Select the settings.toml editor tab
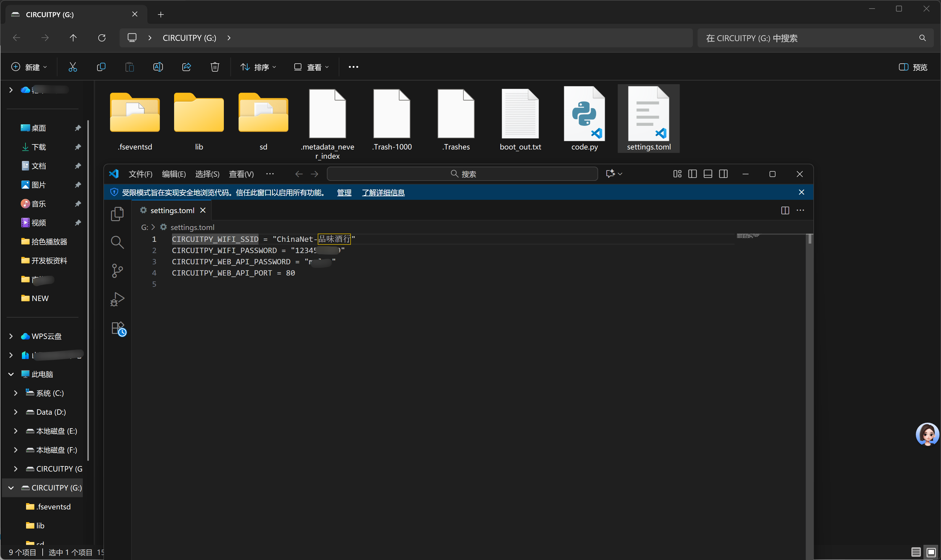This screenshot has height=560, width=941. click(172, 210)
